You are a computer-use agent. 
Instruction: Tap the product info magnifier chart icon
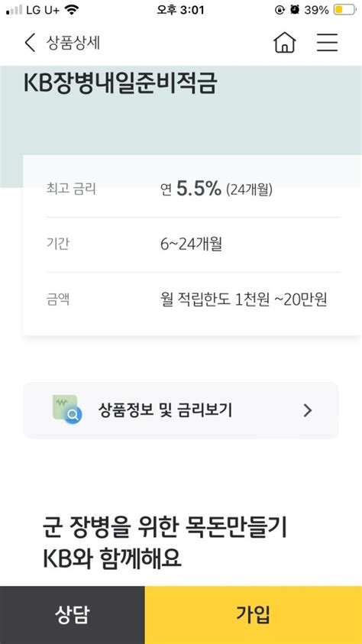pos(67,409)
